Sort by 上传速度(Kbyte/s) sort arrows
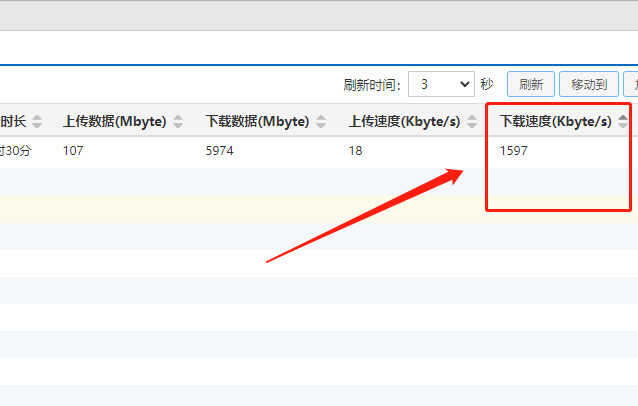The image size is (638, 406). pyautogui.click(x=472, y=121)
